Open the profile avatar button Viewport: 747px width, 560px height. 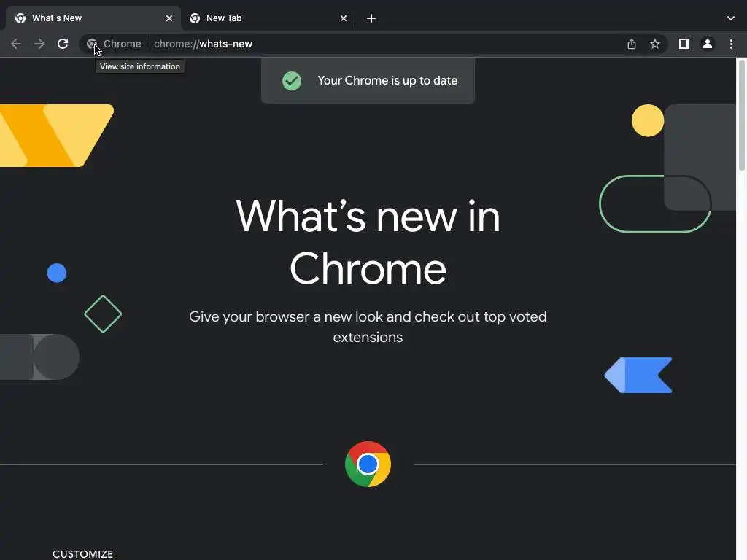pyautogui.click(x=708, y=44)
